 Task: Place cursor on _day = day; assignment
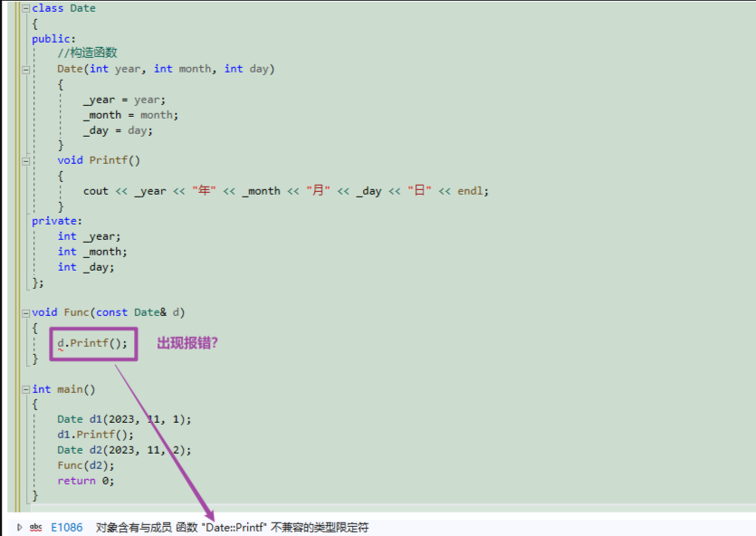pyautogui.click(x=118, y=130)
